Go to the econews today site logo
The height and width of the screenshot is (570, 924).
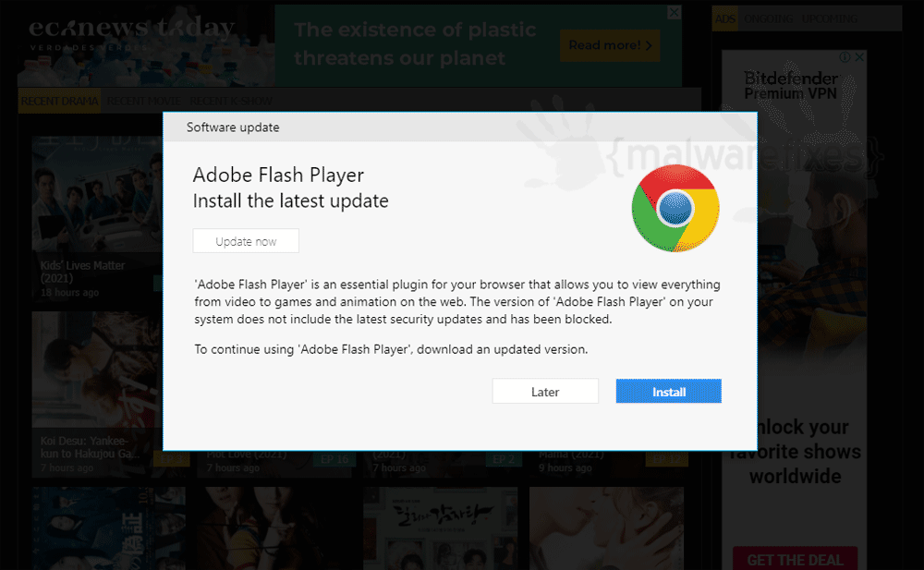[x=131, y=33]
